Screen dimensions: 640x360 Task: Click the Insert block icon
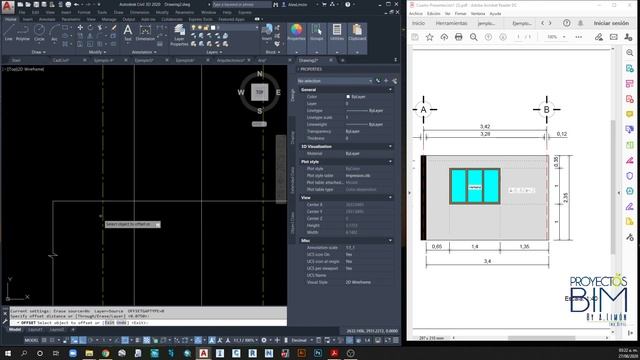pyautogui.click(x=267, y=32)
